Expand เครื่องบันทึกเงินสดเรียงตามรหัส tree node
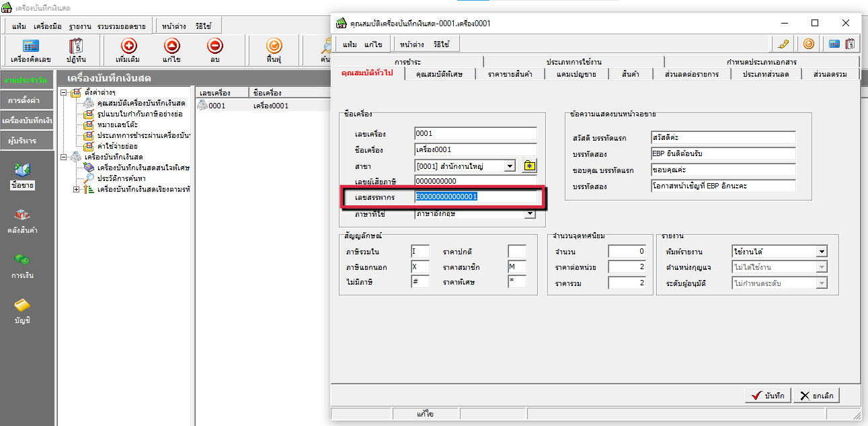The image size is (868, 426). 75,190
